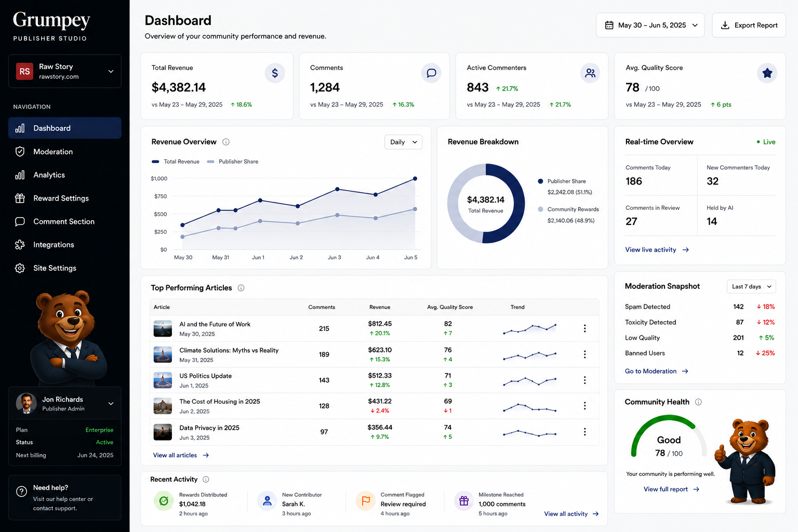Image resolution: width=798 pixels, height=532 pixels.
Task: Click the Integrations puzzle icon in sidebar
Action: 20,245
